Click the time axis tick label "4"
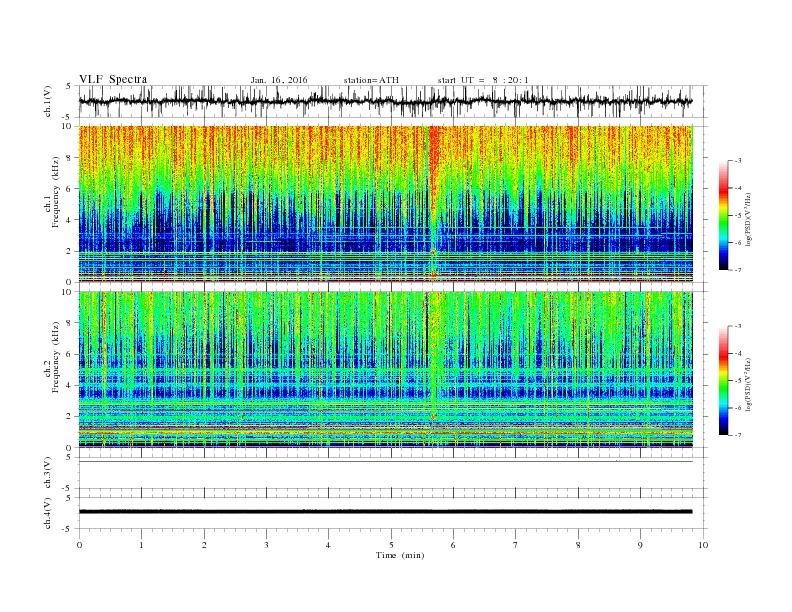The width and height of the screenshot is (792, 612). pyautogui.click(x=328, y=545)
